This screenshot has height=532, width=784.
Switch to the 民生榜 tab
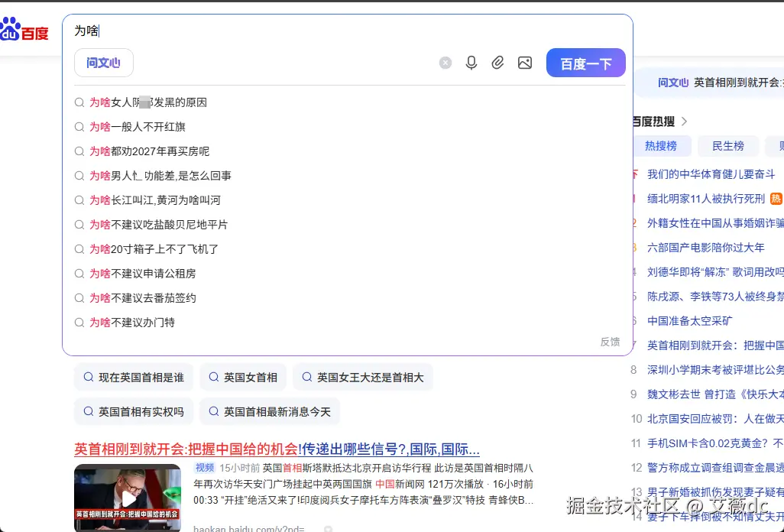728,146
